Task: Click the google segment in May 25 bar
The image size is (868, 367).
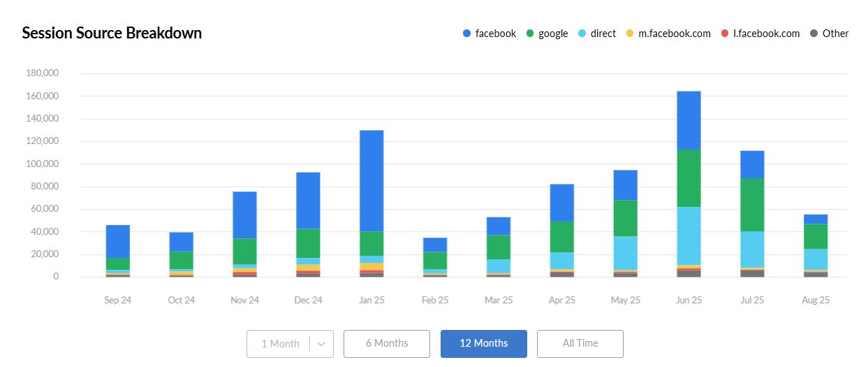Action: pyautogui.click(x=625, y=218)
